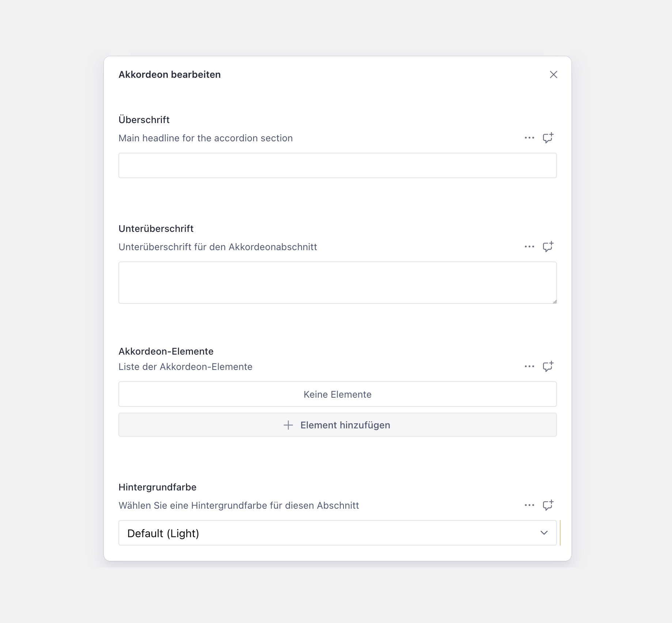Open the Hintergrundfarbe three-dot actions menu
The image size is (672, 623).
529,505
